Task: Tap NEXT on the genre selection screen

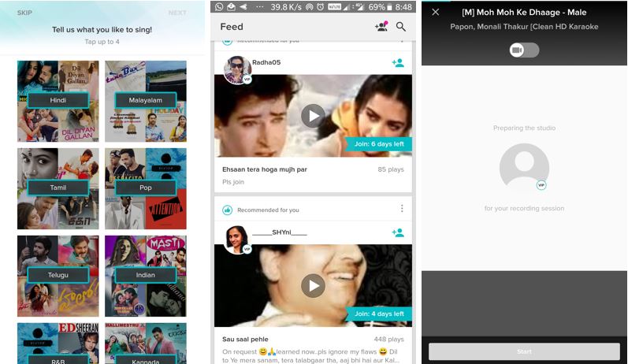Action: pyautogui.click(x=177, y=13)
